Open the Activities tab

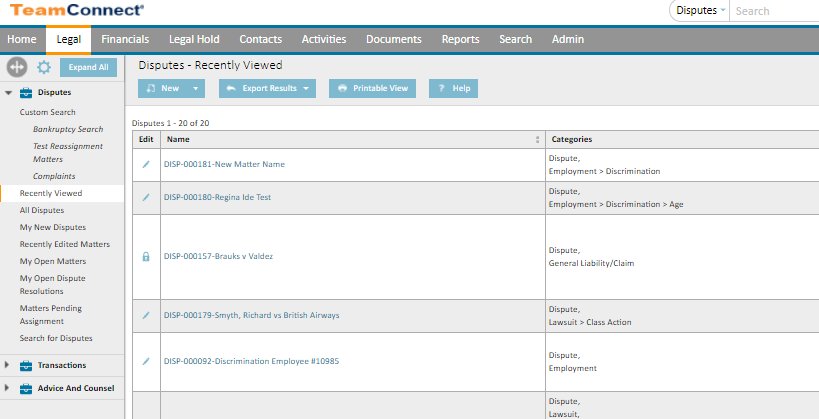click(x=324, y=40)
